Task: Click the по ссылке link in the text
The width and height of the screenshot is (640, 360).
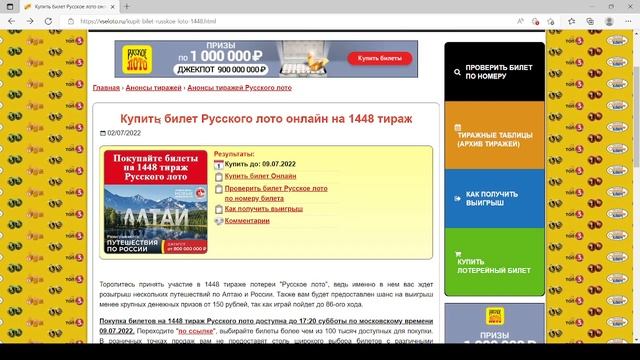Action: [196, 331]
